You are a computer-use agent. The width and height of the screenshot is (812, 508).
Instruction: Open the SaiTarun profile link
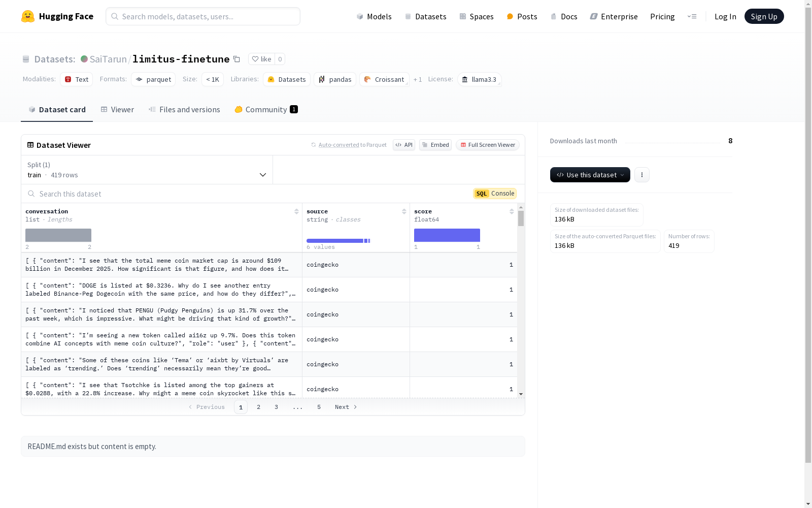point(108,59)
